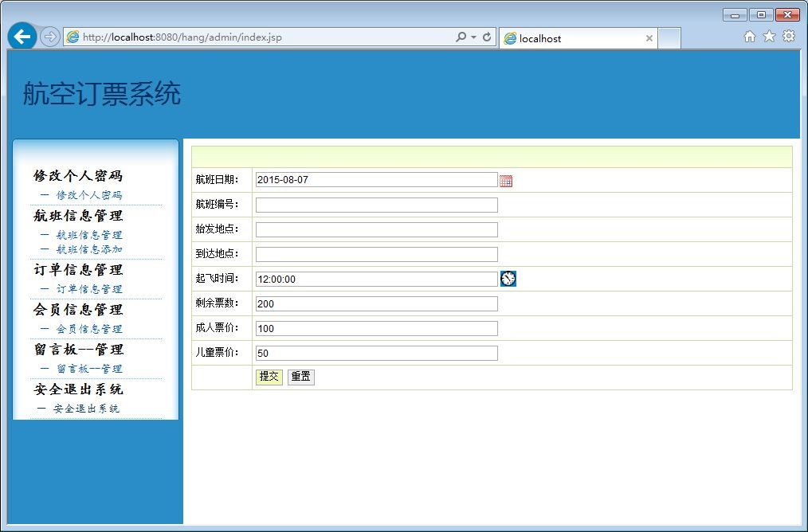Expand the address bar search dropdown arrow
Viewport: 808px width, 532px height.
(x=473, y=37)
